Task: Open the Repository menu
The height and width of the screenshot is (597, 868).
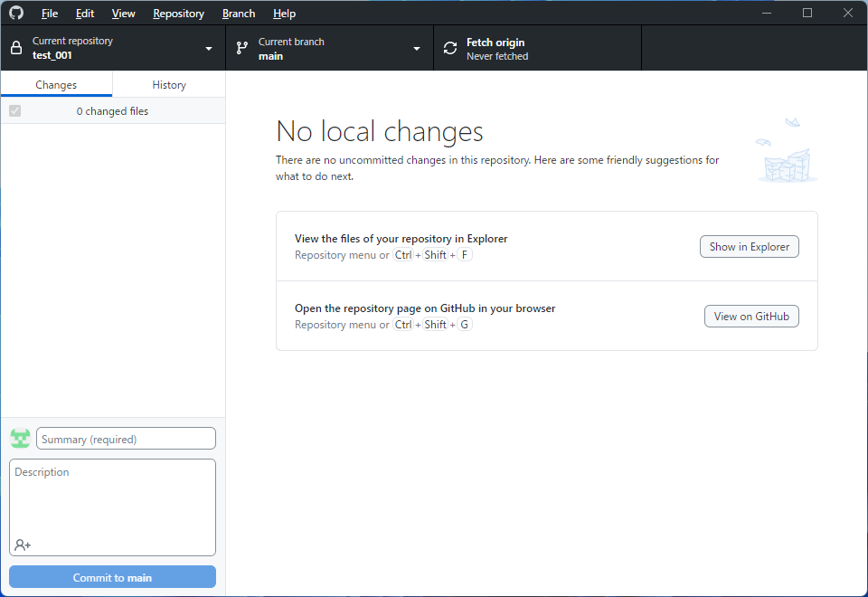Action: 178,14
